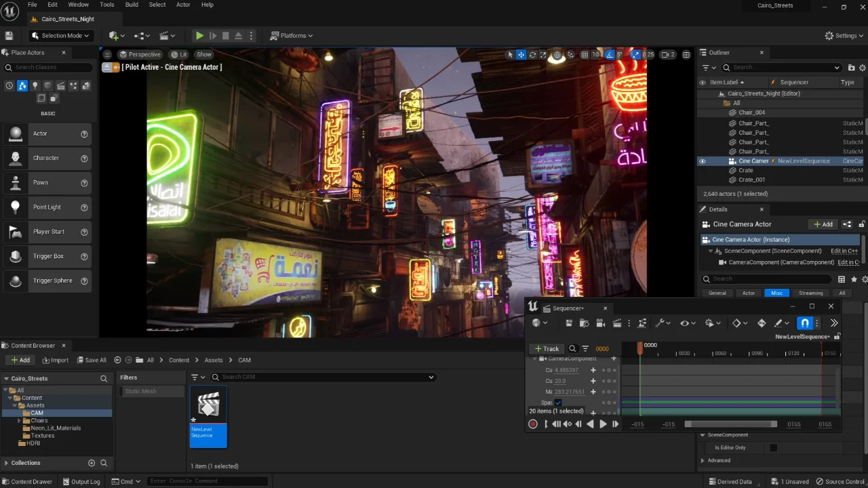The image size is (868, 488).
Task: Click the rotate gizmo tool in viewport
Action: (532, 55)
